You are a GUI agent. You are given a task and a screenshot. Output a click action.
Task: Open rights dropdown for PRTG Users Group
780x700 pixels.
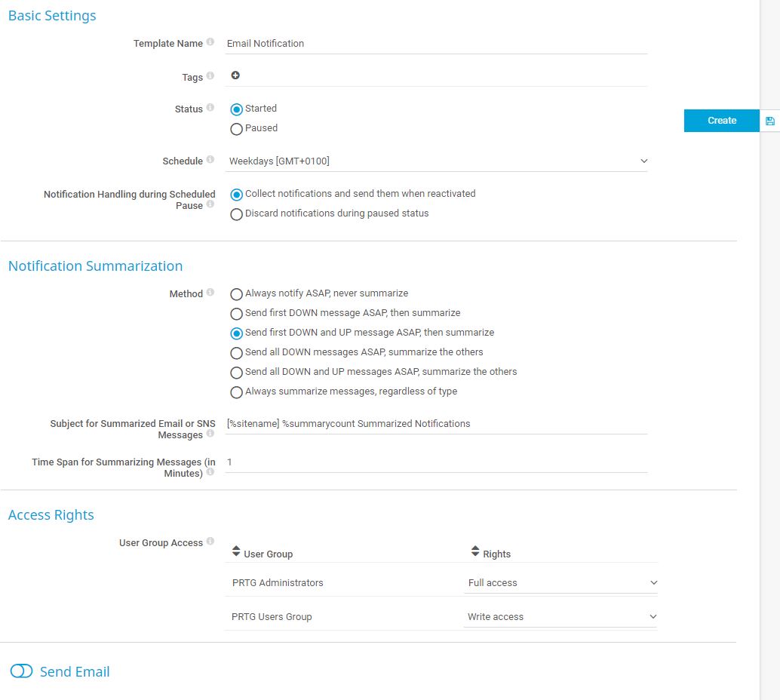(x=561, y=617)
